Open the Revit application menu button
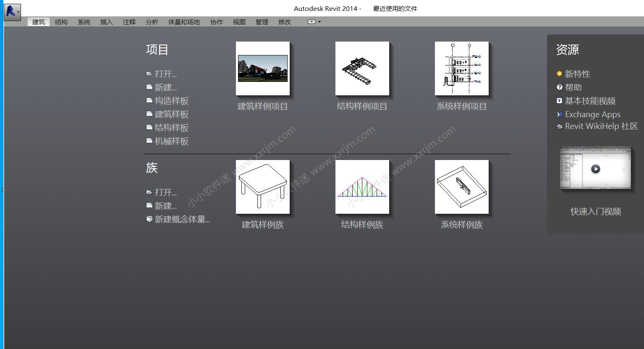644x349 pixels. click(12, 12)
